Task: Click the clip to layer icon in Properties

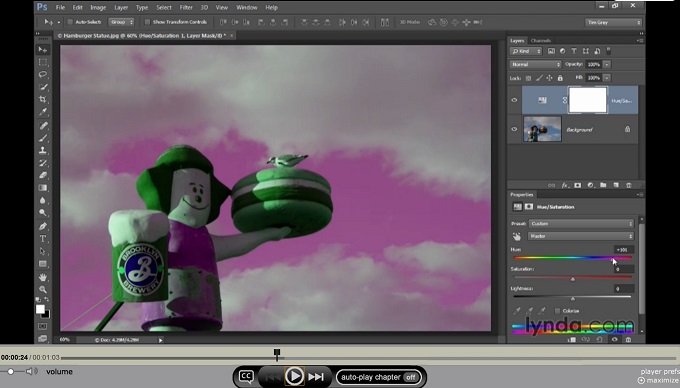Action: (x=572, y=339)
